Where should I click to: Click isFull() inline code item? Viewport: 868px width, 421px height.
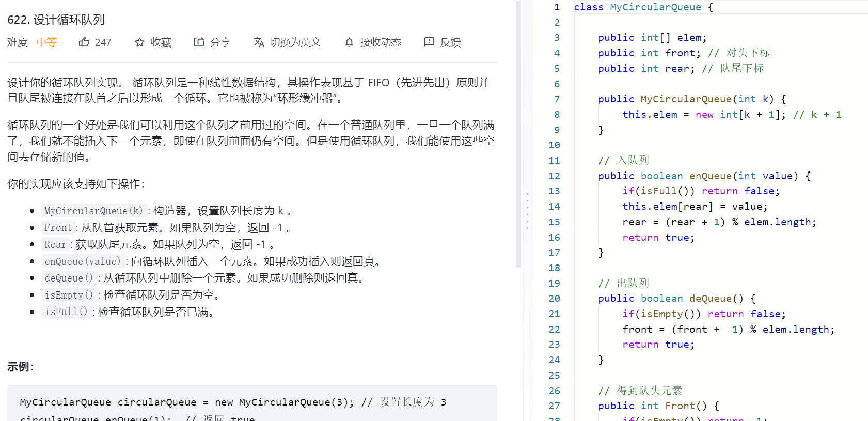tap(66, 312)
